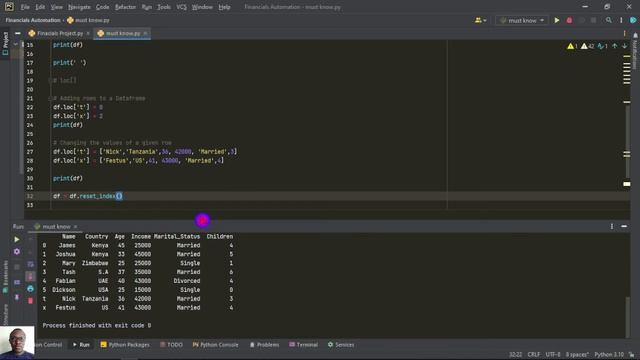This screenshot has height=360, width=640.
Task: Open the View menu
Action: [x=56, y=7]
